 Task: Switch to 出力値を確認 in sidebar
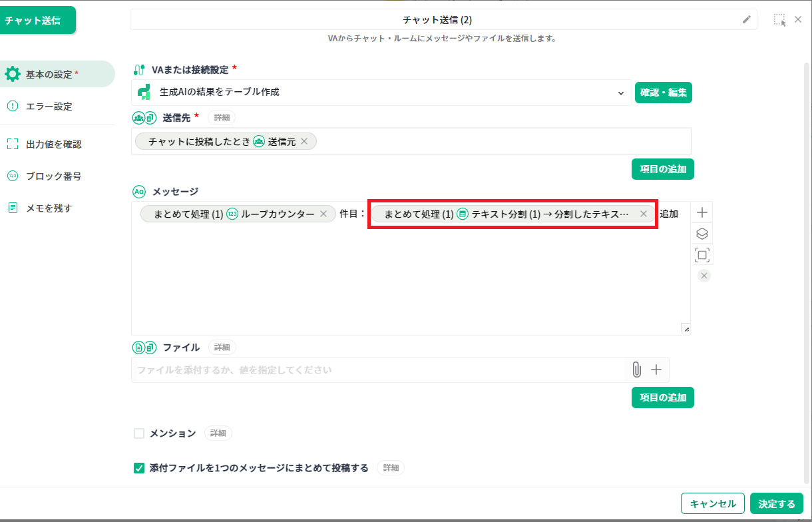[53, 144]
